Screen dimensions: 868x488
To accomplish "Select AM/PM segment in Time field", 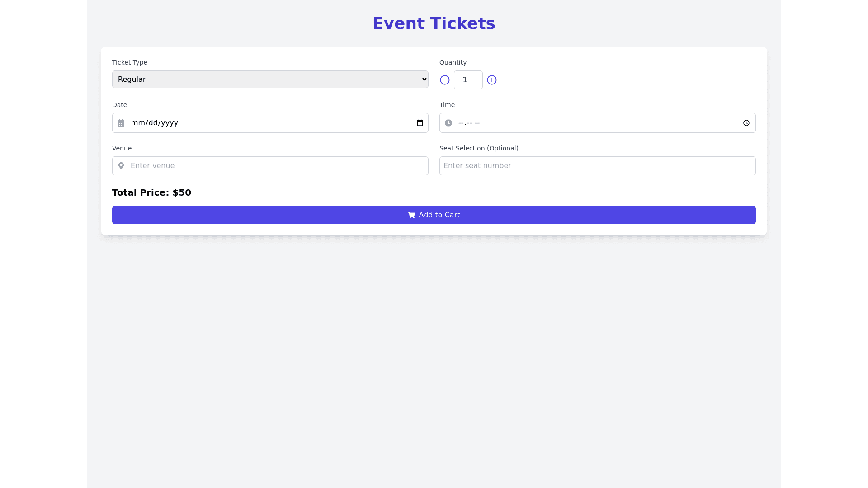I will (x=477, y=123).
